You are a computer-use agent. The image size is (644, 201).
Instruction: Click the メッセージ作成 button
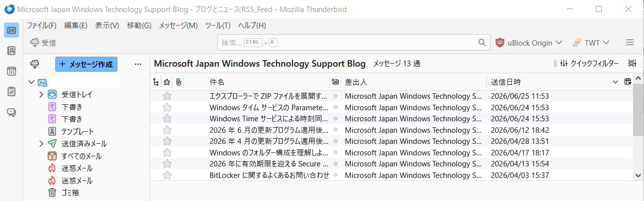coord(86,64)
